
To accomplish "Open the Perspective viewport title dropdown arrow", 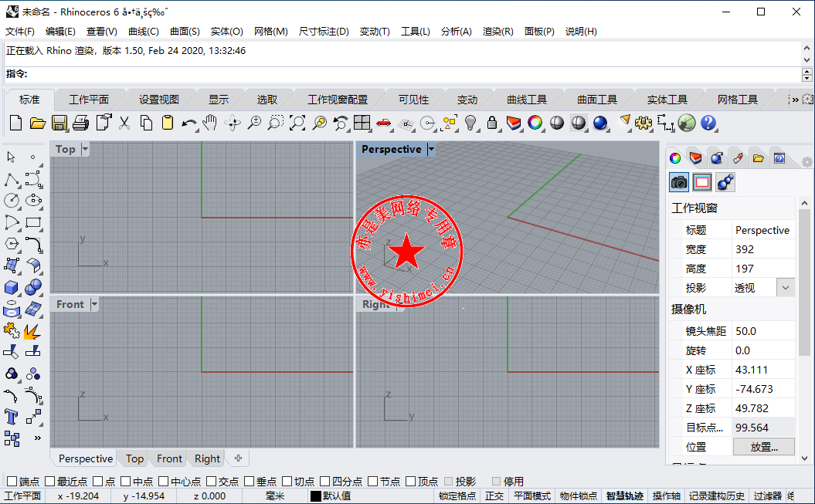I will tap(431, 150).
